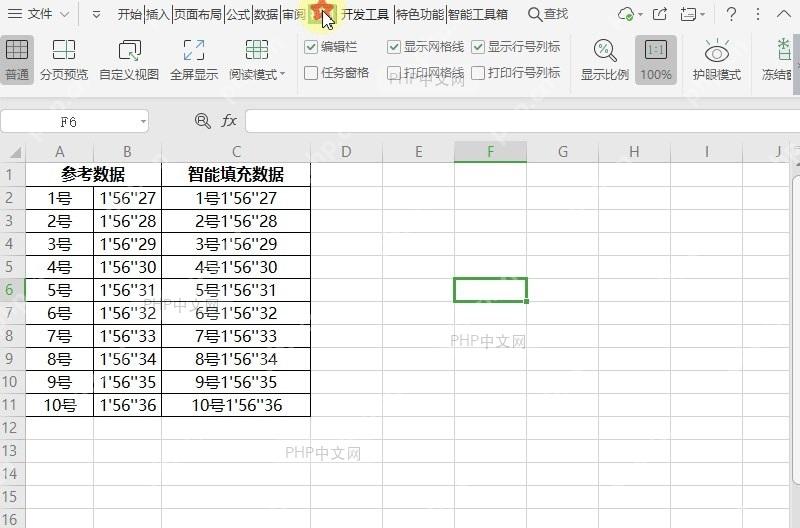Open the three-dot more options menu

[758, 14]
